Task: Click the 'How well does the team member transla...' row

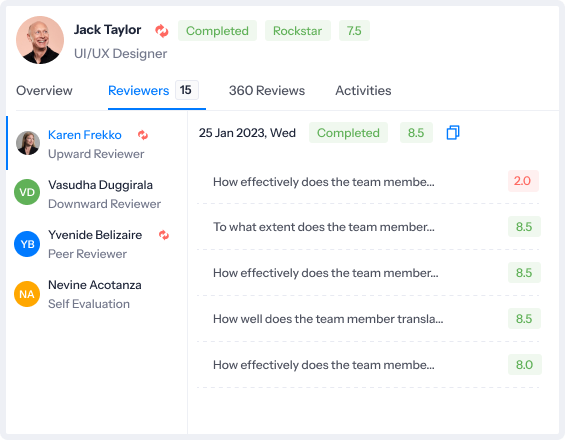Action: [x=369, y=319]
